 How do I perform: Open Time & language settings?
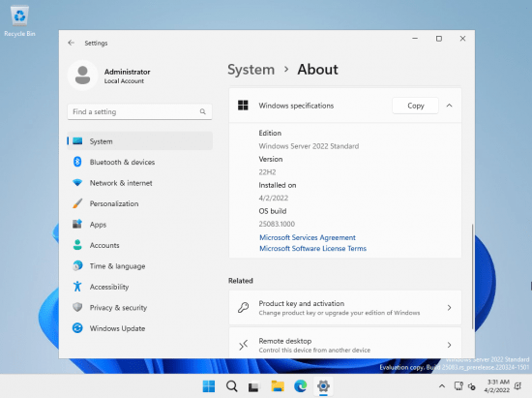coord(140,266)
